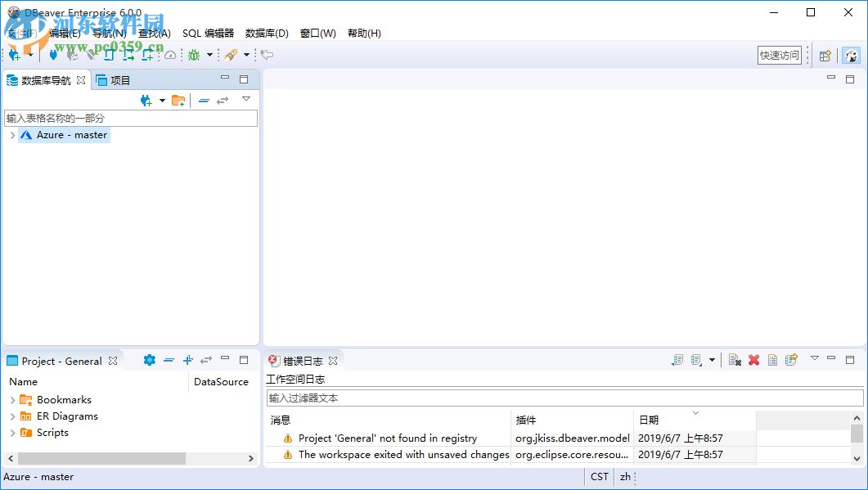Open the SQL debug tool
Viewport: 868px width, 490px height.
point(193,55)
